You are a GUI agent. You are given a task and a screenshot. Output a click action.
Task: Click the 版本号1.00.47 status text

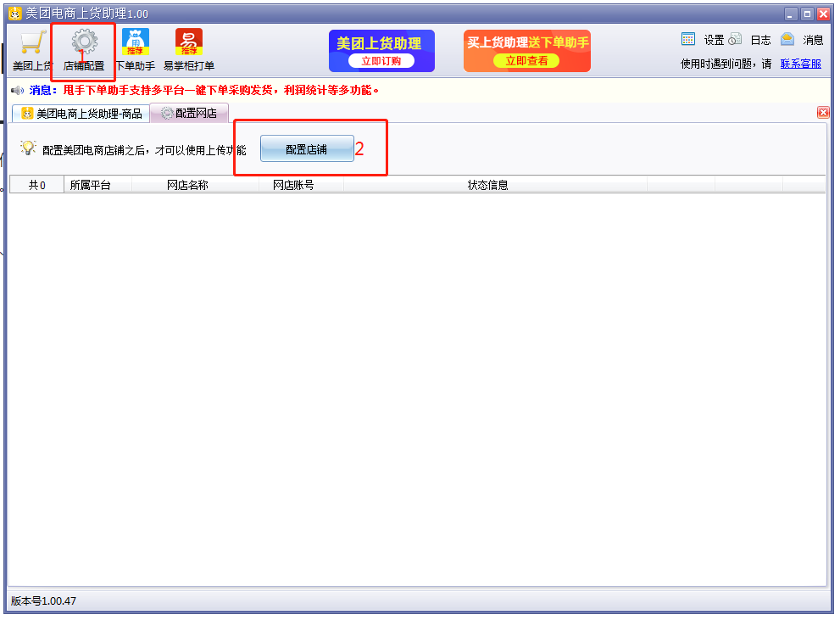pyautogui.click(x=43, y=600)
